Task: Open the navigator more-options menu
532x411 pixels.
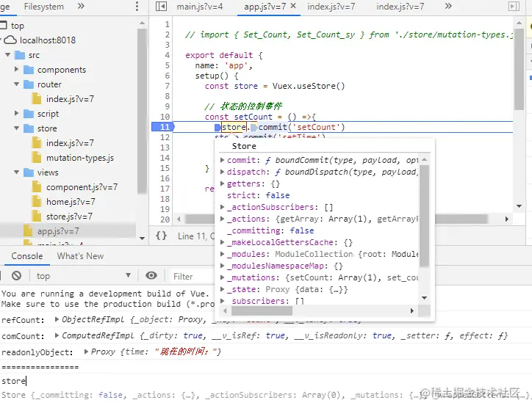Action: (137, 6)
